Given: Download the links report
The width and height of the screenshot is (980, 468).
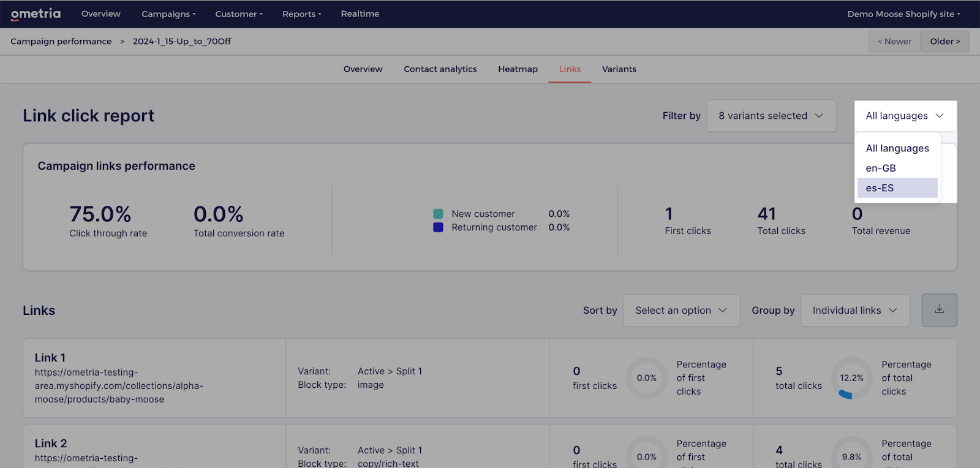Looking at the screenshot, I should point(939,310).
